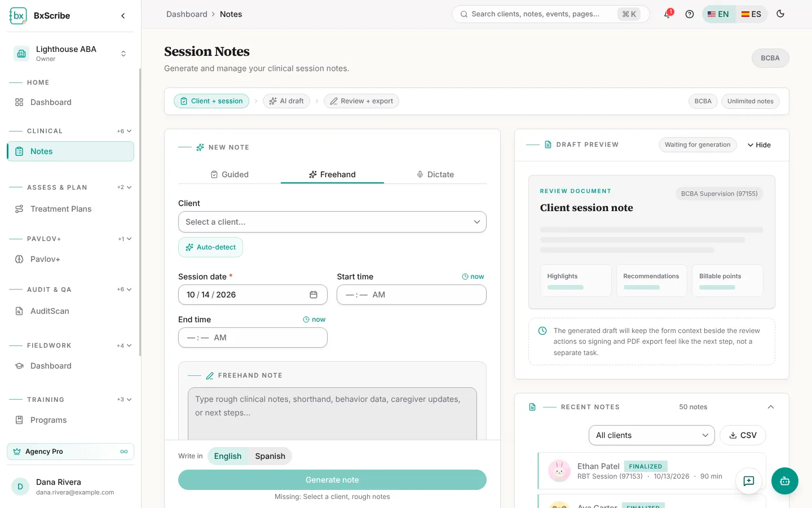The width and height of the screenshot is (812, 508).
Task: Switch language to ES
Action: [x=751, y=14]
